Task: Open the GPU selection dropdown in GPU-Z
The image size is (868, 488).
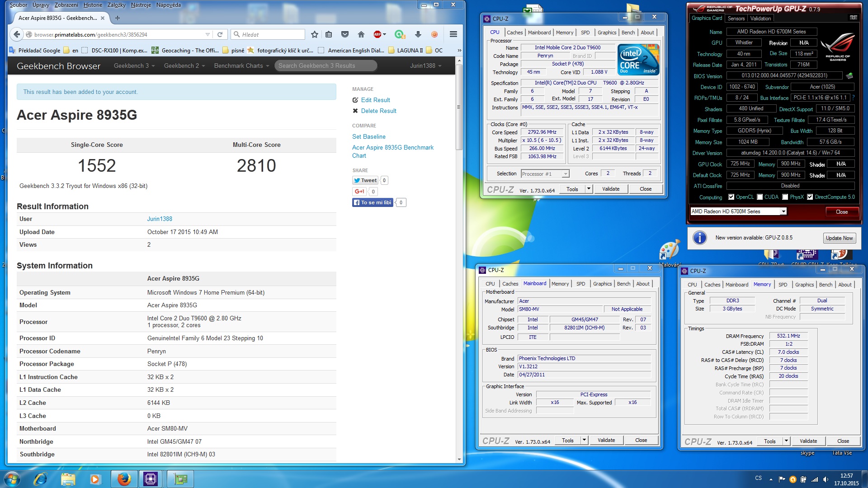Action: click(x=783, y=211)
